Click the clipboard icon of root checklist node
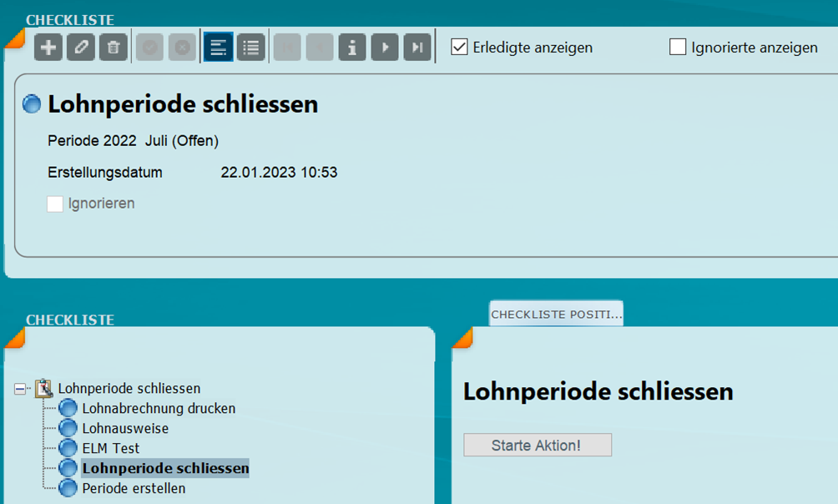The image size is (838, 504). [x=43, y=389]
